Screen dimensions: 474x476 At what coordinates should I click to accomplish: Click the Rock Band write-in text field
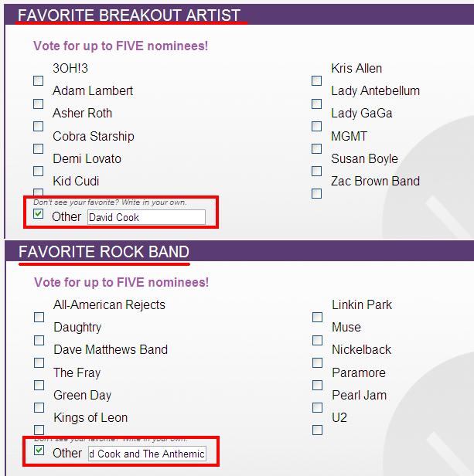pyautogui.click(x=146, y=454)
